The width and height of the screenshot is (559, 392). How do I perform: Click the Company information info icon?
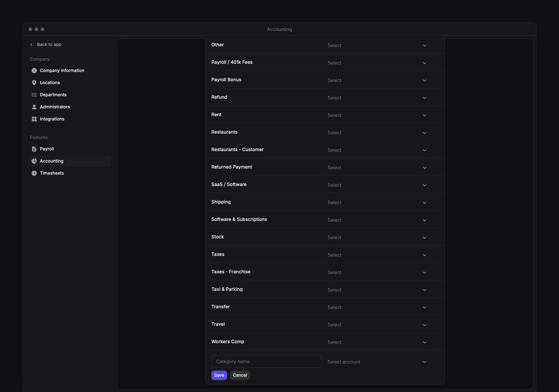pos(34,71)
